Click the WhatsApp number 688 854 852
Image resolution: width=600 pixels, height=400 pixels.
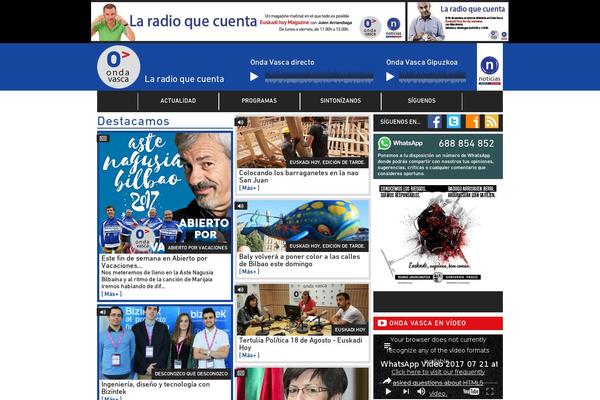466,144
